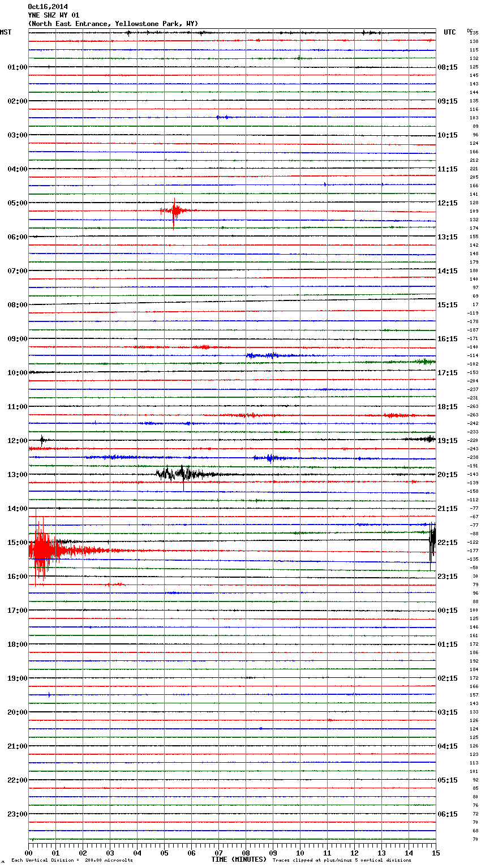The image size is (481, 868).
Task: Click 'Traces clipped at plus/minus 5 vertical divisions' note
Action: (342, 860)
